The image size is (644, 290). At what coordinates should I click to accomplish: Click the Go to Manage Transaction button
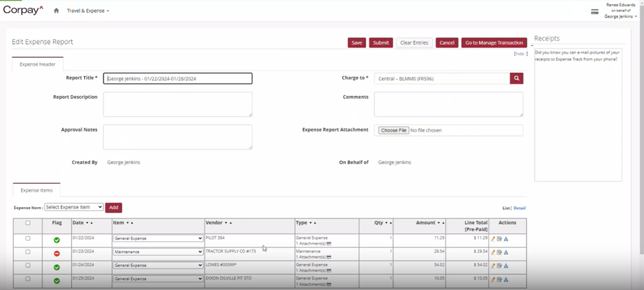click(494, 43)
